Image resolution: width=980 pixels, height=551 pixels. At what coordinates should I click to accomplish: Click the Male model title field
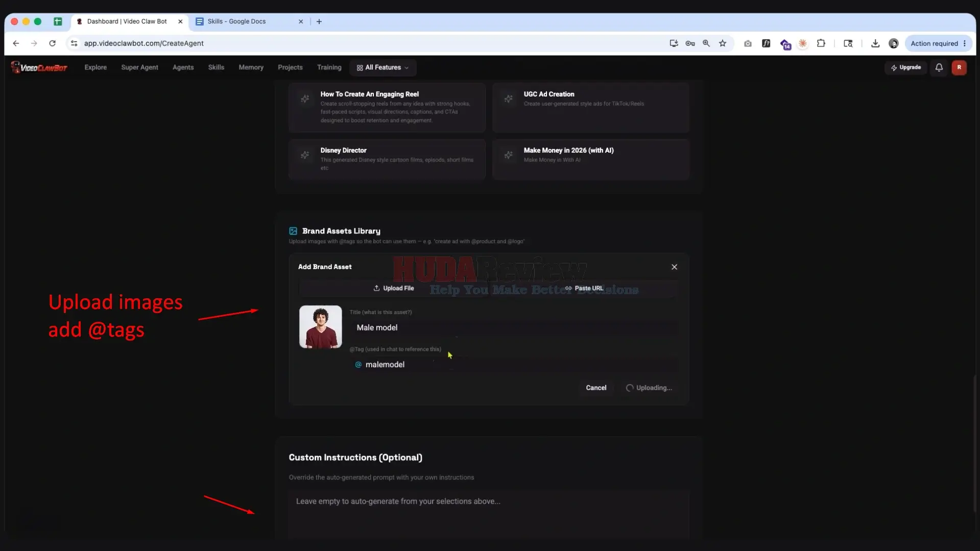click(x=514, y=328)
